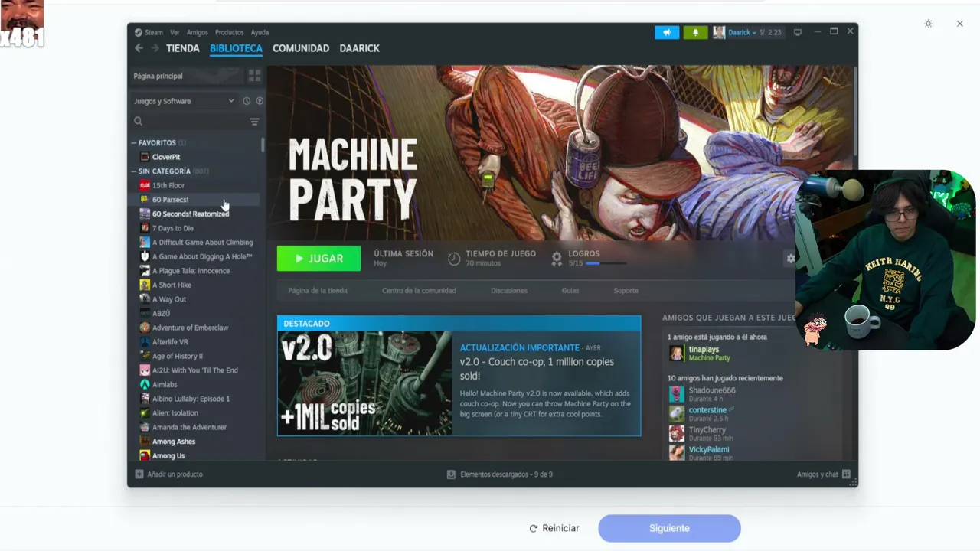Click the library search field
Viewport: 980px width, 551px height.
click(196, 121)
